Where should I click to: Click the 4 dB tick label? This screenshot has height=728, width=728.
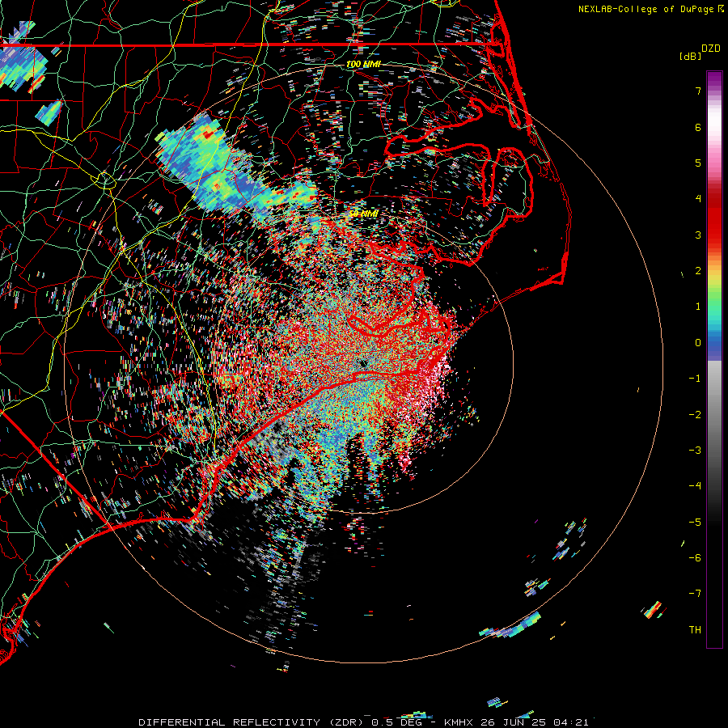pyautogui.click(x=698, y=199)
